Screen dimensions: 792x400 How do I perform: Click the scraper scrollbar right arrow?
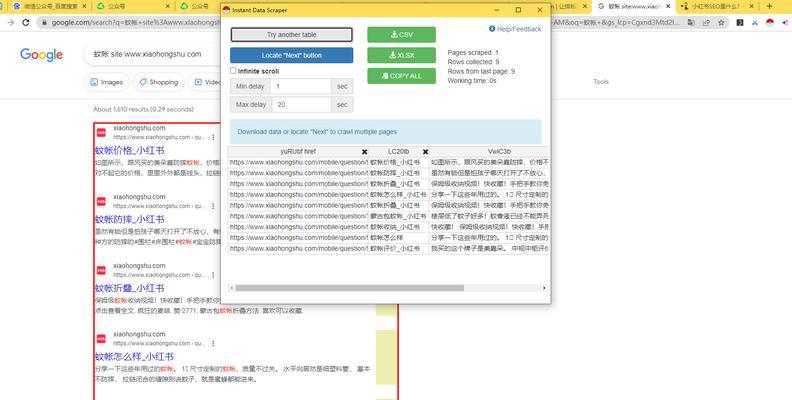(544, 288)
